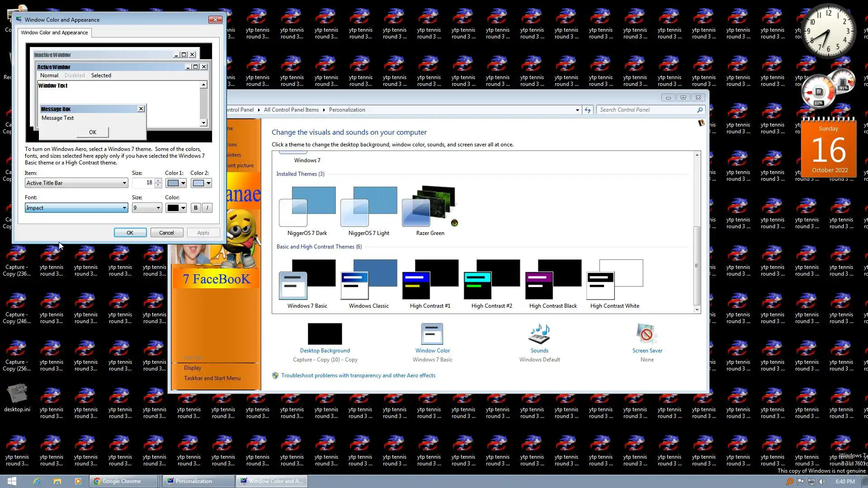Screen dimensions: 868x488
Task: Open the Screen Saver icon
Action: [646, 334]
